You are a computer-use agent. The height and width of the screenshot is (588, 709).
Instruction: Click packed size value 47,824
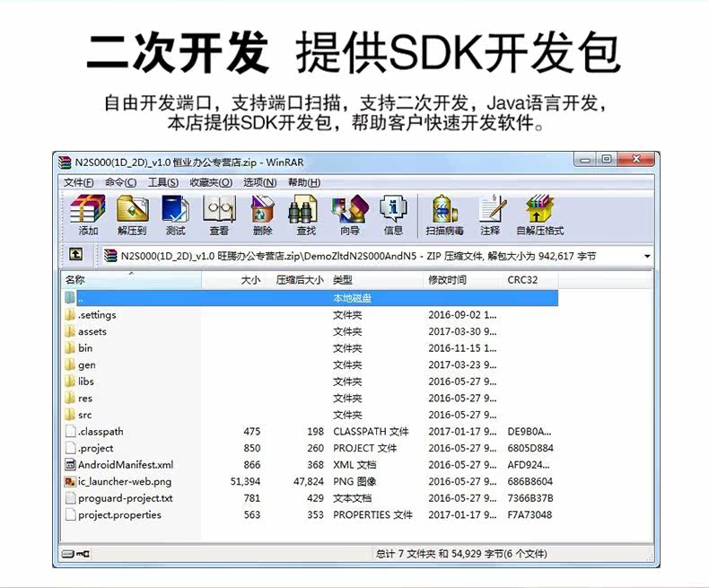click(x=309, y=482)
